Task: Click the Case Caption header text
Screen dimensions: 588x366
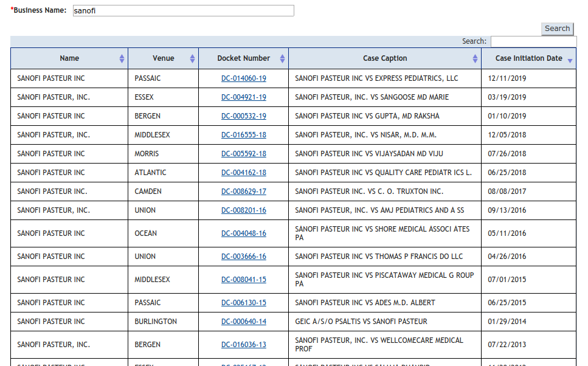Action: click(x=385, y=58)
